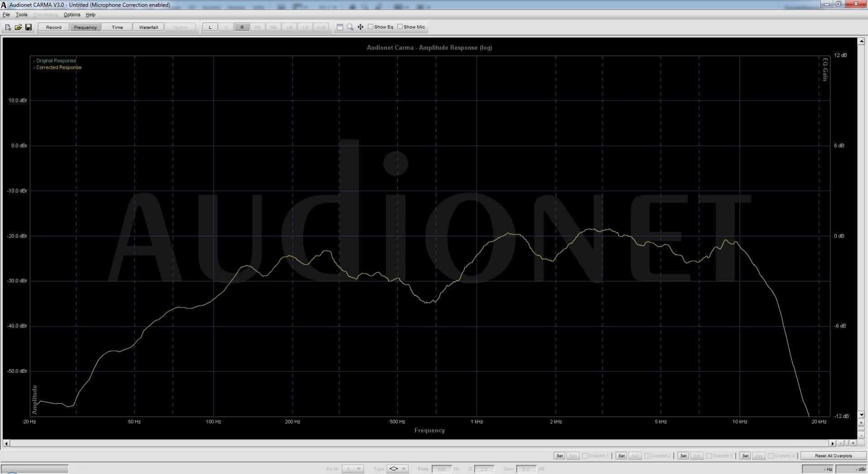Click Reset All Overplots button
This screenshot has width=868, height=474.
(833, 456)
